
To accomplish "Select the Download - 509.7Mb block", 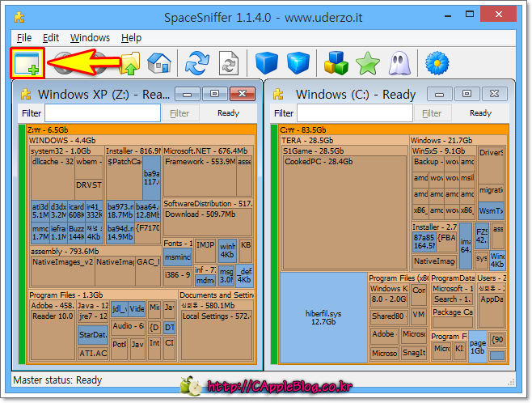I will point(208,223).
